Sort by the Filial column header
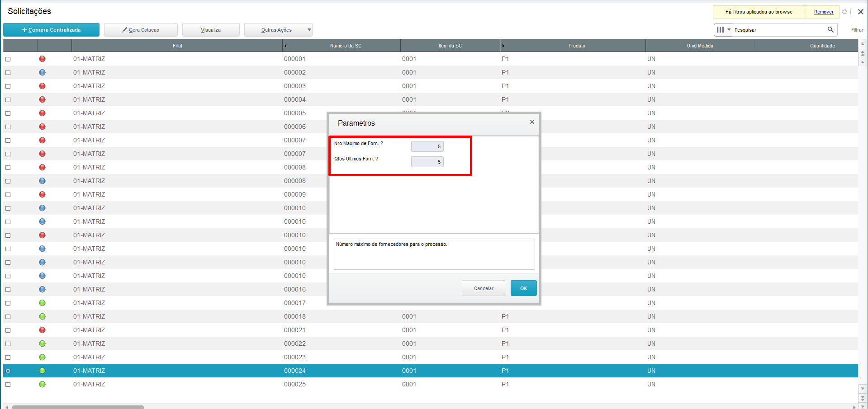Viewport: 868px width, 409px height. coord(177,46)
